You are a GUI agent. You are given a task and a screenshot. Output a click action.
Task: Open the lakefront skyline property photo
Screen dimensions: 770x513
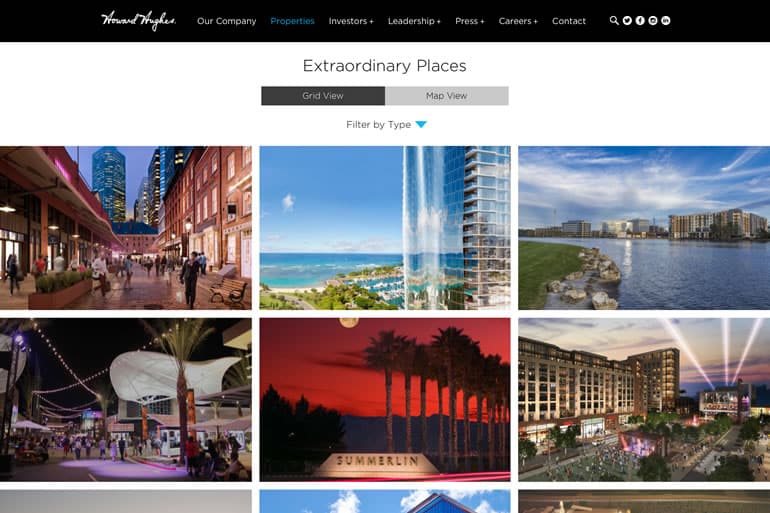coord(644,228)
